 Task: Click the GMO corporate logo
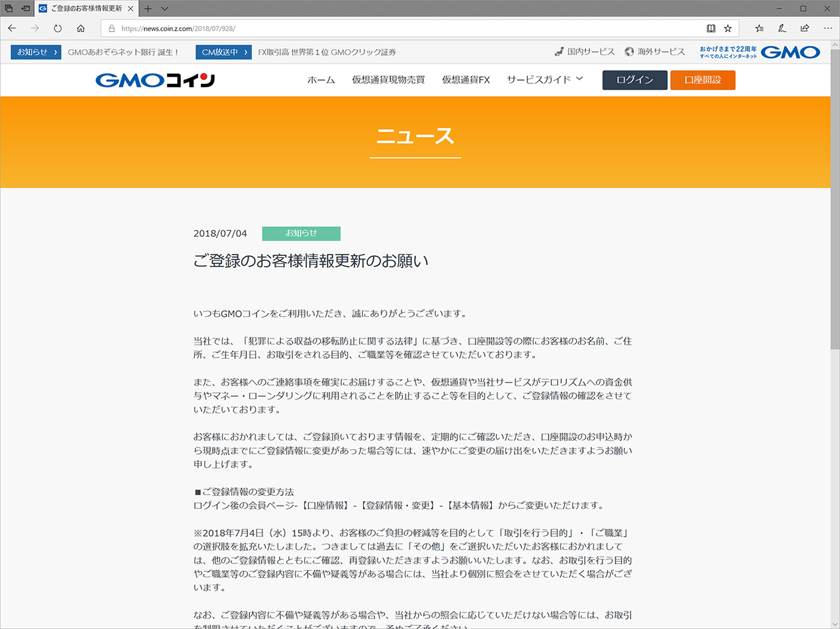tap(790, 52)
